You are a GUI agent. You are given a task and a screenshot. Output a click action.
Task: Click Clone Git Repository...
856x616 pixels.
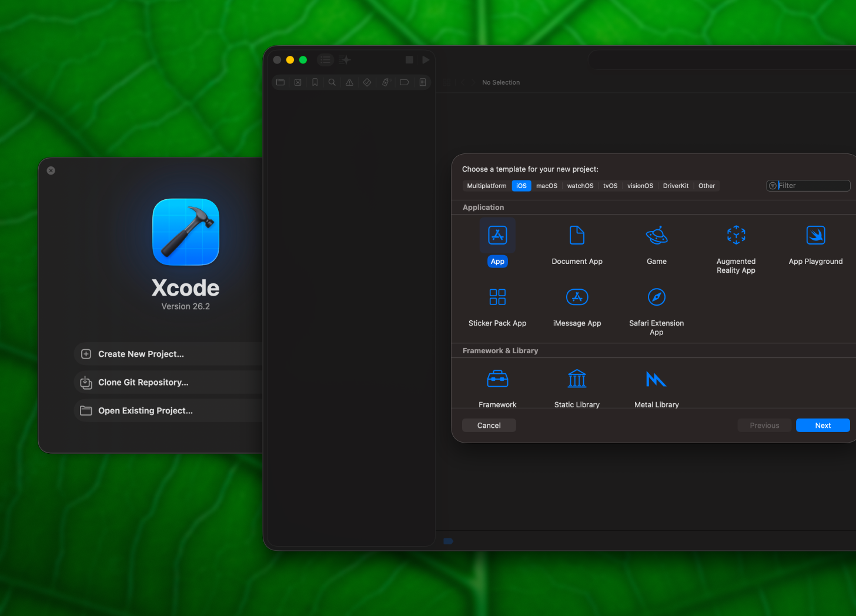169,382
